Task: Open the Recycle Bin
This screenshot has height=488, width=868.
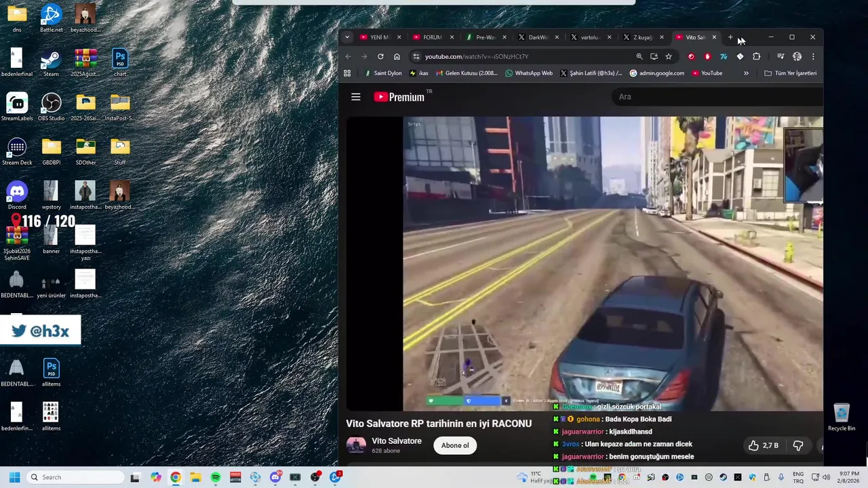Action: [842, 417]
